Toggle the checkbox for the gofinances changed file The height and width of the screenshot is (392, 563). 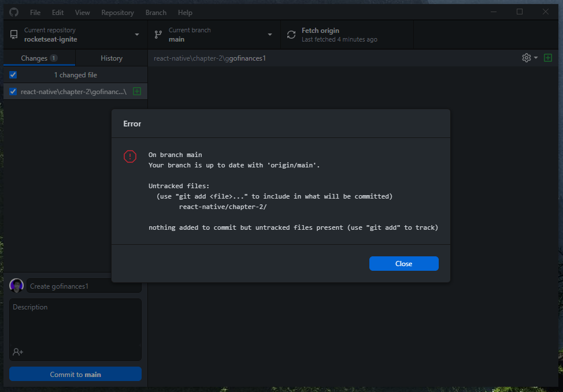click(13, 91)
